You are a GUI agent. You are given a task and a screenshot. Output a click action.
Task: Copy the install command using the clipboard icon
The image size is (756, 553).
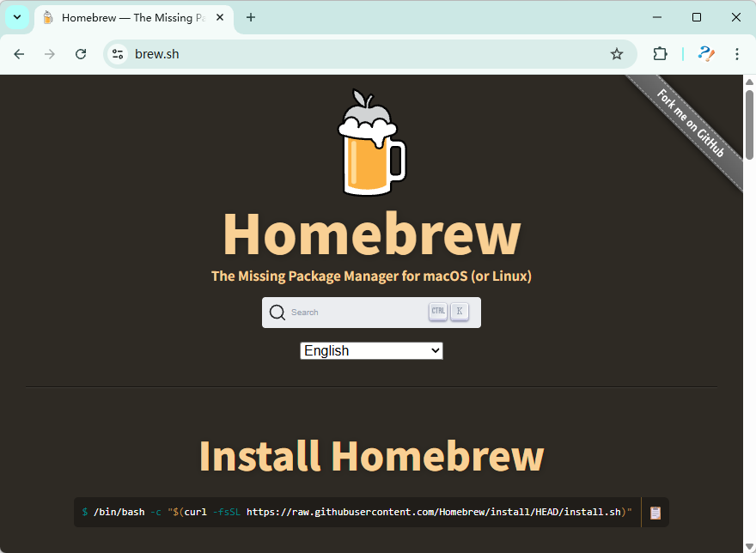tap(654, 512)
